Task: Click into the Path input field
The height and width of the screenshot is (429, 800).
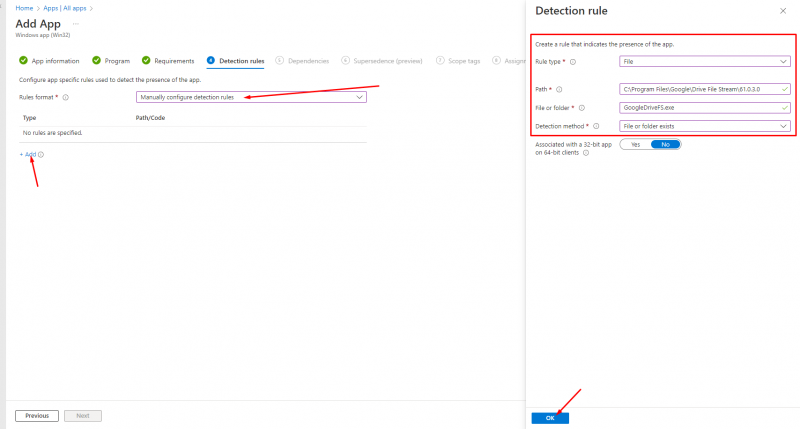Action: 705,89
